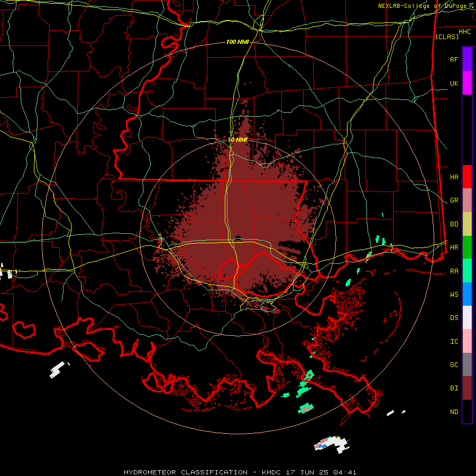Click the light pink IC legend swatch

pos(467,341)
